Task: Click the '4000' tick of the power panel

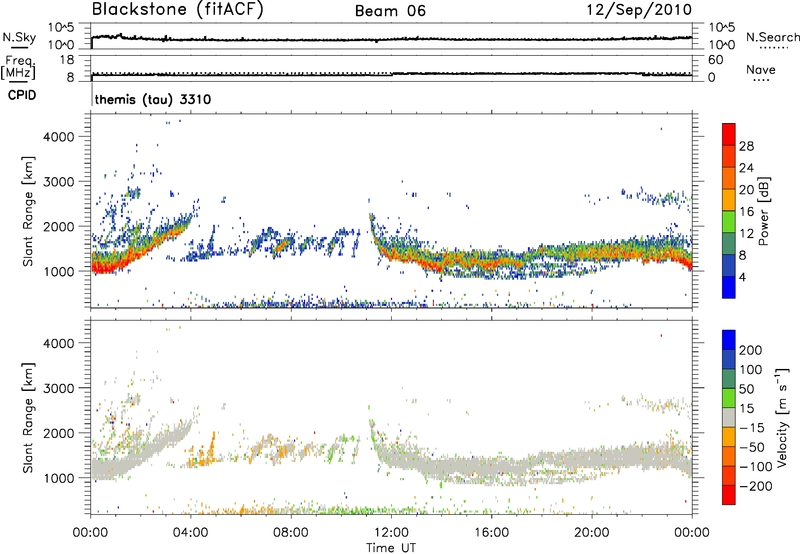Action: (59, 137)
